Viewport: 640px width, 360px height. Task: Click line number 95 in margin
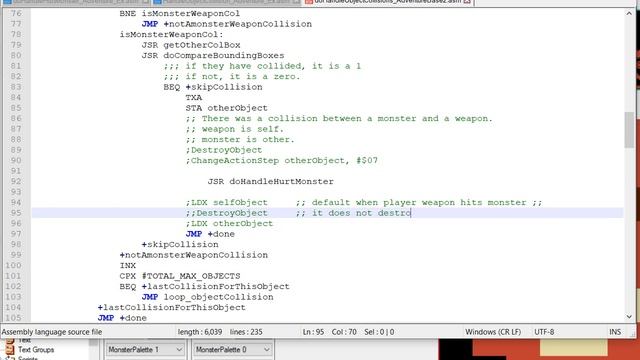(x=16, y=213)
